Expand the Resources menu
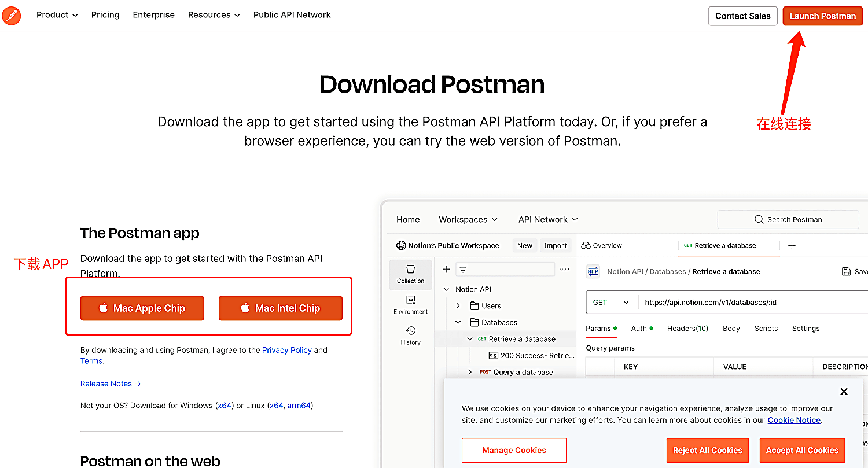Screen dimensions: 868x468 pyautogui.click(x=214, y=15)
